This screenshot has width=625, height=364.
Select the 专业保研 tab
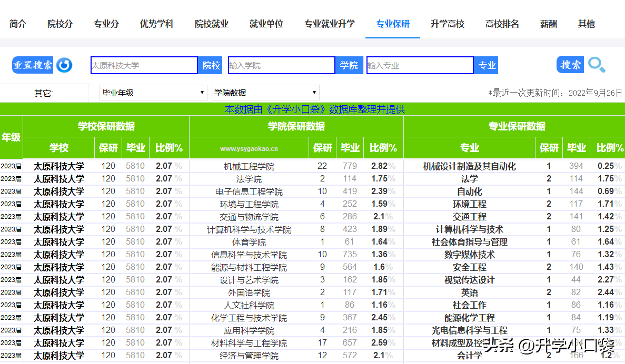(393, 24)
